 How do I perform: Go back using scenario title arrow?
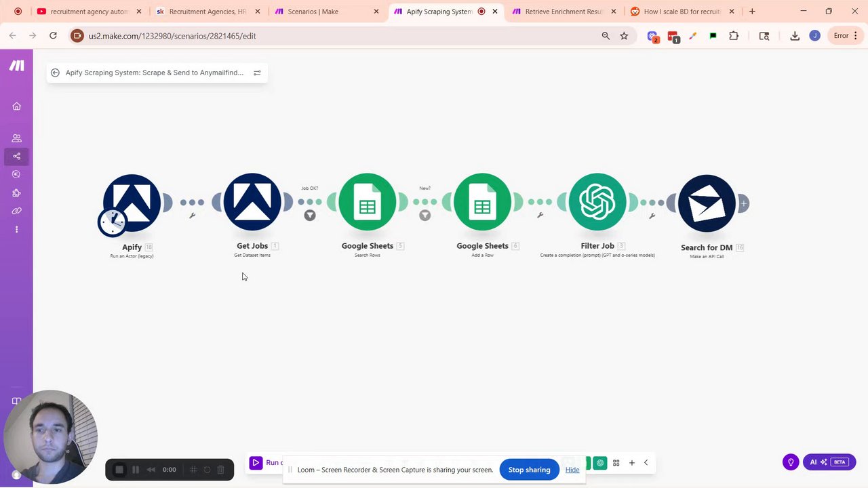(x=55, y=73)
